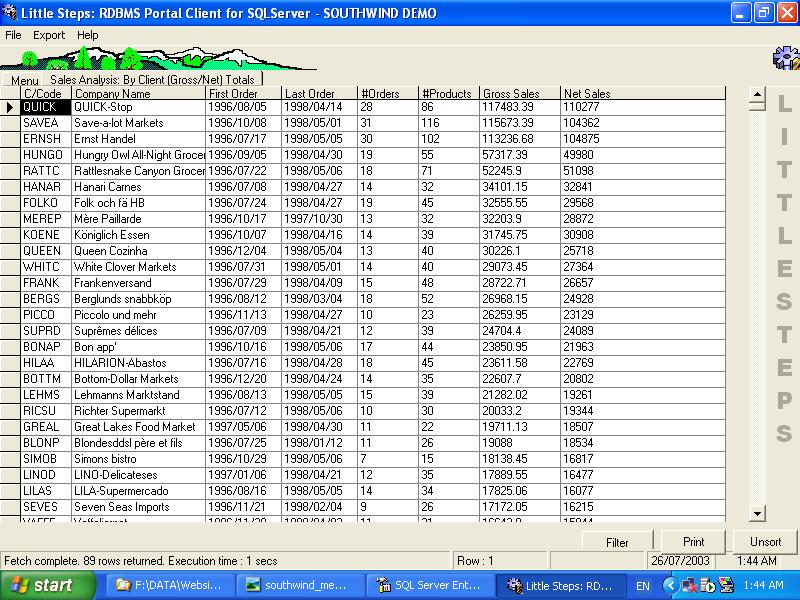Select the Hanari Carnes company cell
Screen dimensions: 800x600
point(138,187)
